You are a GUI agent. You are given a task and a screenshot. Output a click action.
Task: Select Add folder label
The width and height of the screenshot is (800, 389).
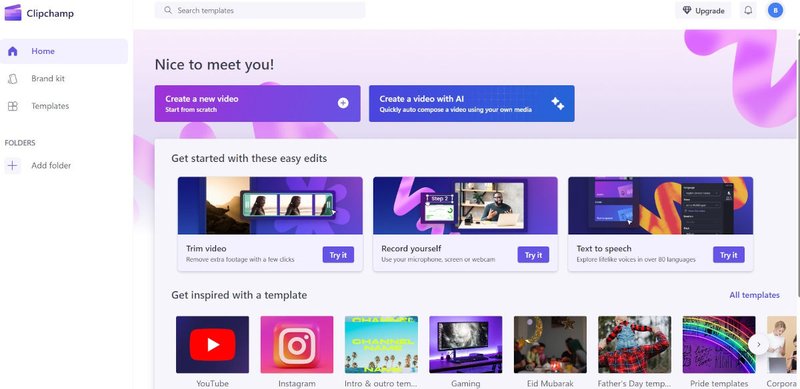[x=51, y=165]
